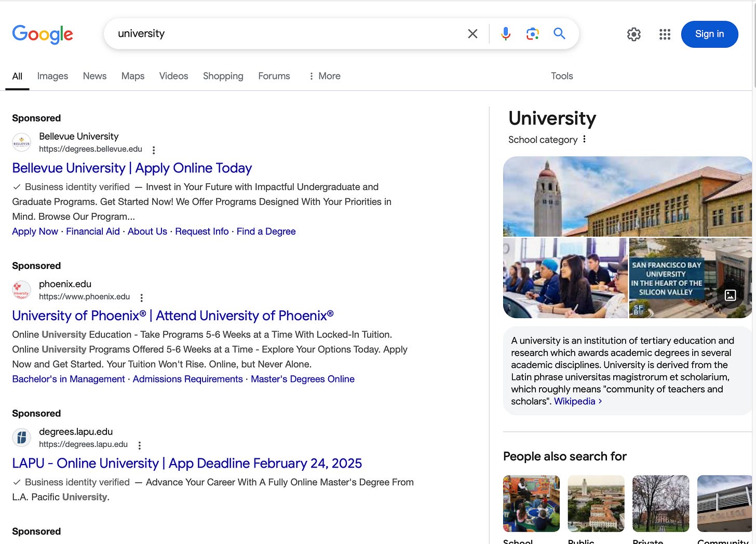Click Master's Degrees Online sitelink

tap(303, 379)
